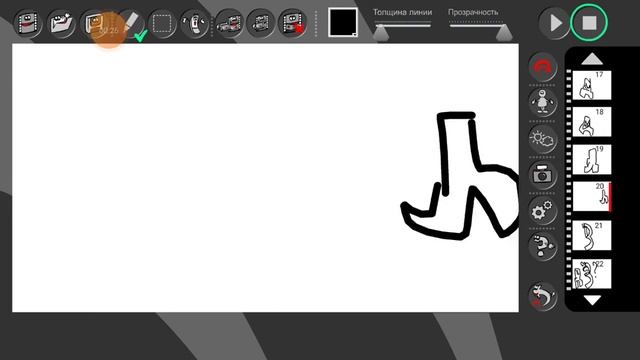The width and height of the screenshot is (640, 360).
Task: Adjust the transparency slider handle
Action: 504,33
